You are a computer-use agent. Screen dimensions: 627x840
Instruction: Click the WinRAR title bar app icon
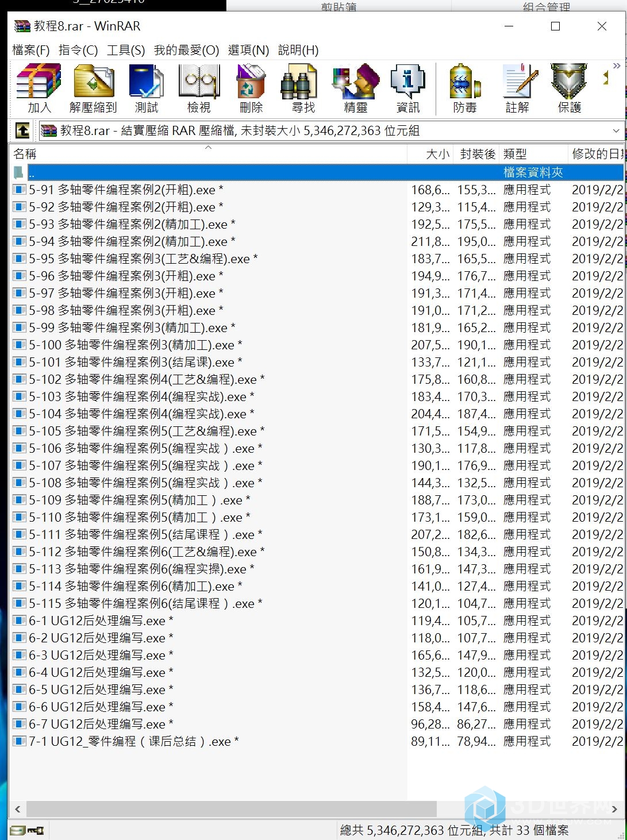point(22,26)
